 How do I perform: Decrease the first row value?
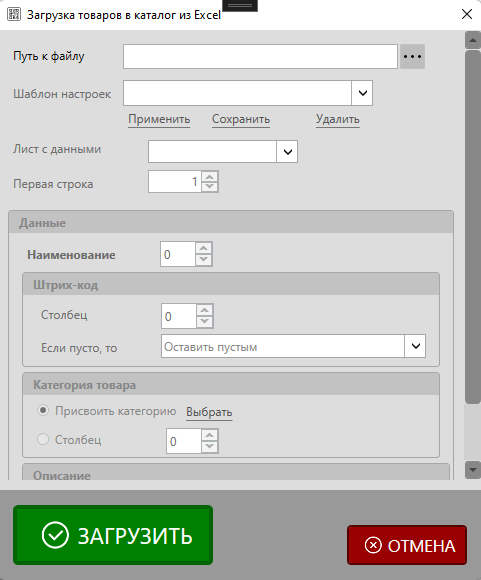click(x=210, y=186)
